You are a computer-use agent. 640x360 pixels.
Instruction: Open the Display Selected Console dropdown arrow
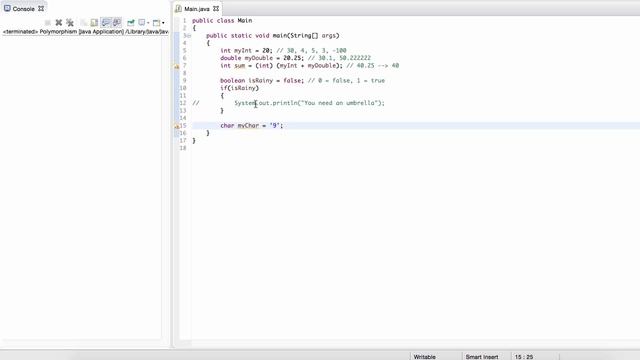(x=148, y=23)
